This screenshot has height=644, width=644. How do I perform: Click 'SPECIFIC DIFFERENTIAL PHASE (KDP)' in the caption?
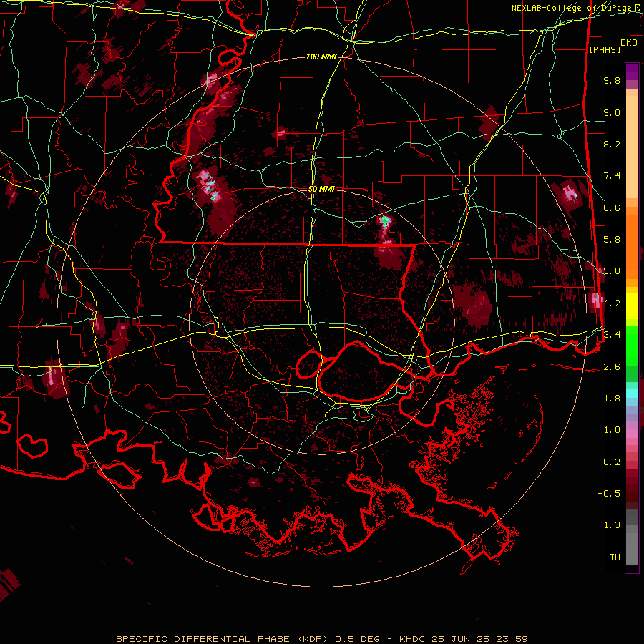(223, 639)
